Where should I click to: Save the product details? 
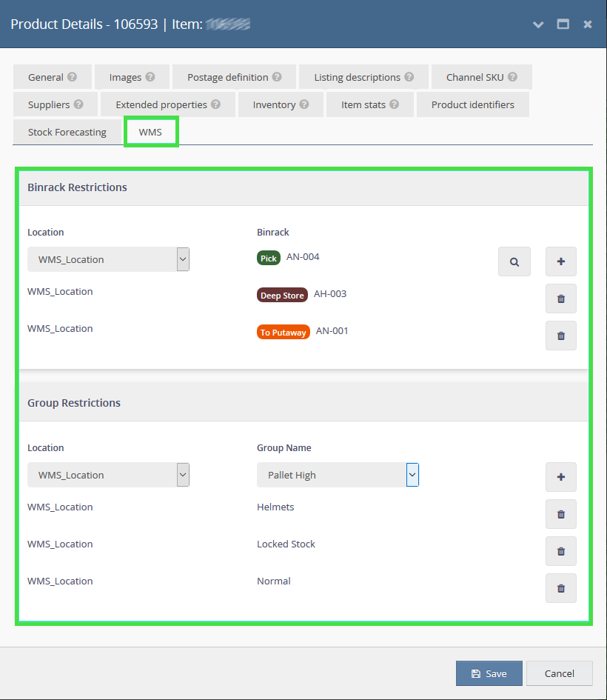click(489, 673)
